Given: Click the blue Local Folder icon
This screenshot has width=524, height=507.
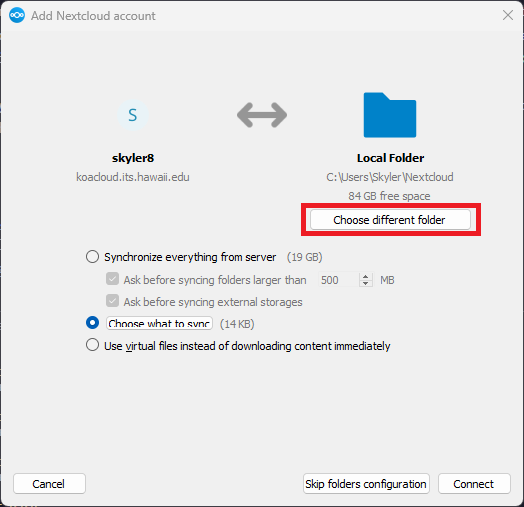Looking at the screenshot, I should pos(390,115).
